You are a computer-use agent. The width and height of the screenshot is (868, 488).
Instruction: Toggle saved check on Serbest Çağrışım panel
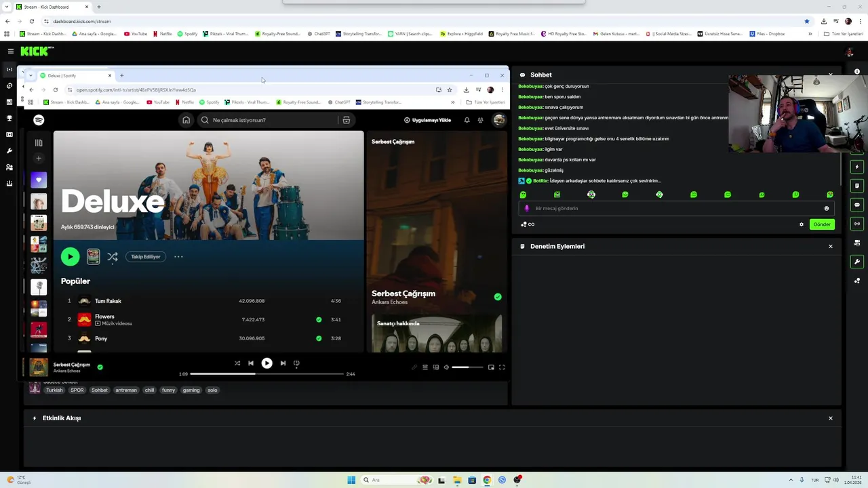point(498,297)
